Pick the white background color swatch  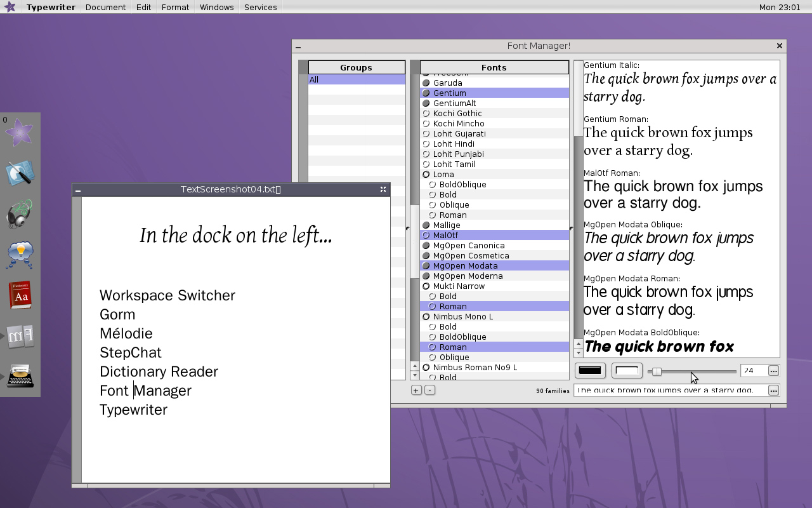[x=627, y=371]
